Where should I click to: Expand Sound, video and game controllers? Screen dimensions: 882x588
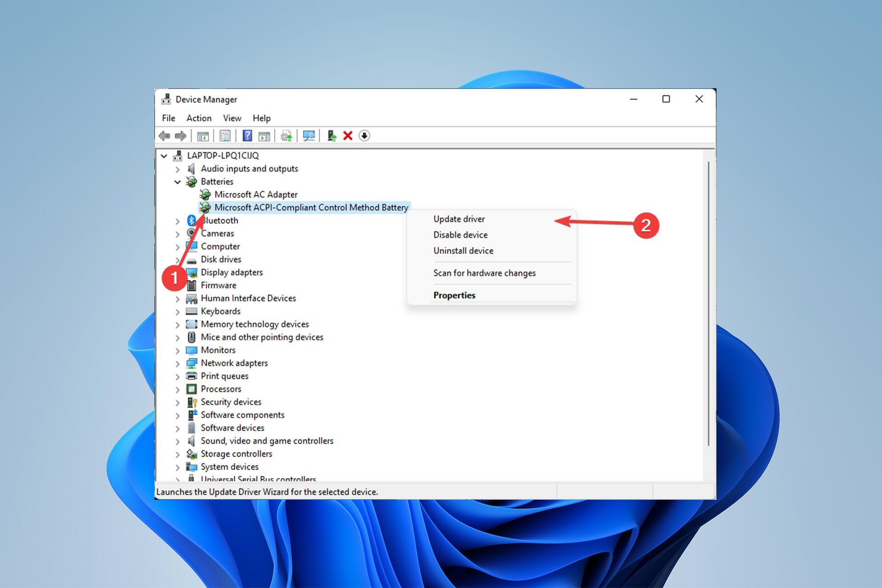[x=178, y=441]
